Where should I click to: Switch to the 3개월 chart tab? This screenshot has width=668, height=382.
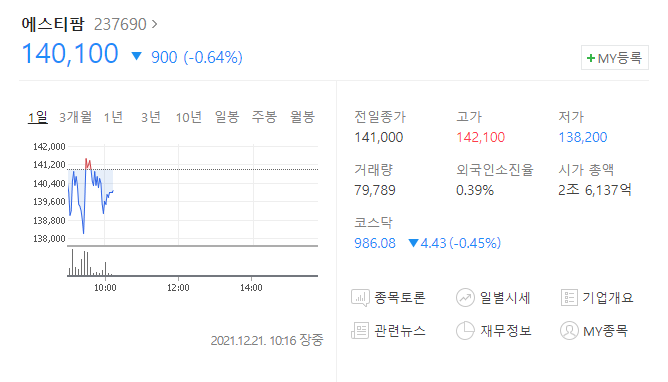point(75,117)
